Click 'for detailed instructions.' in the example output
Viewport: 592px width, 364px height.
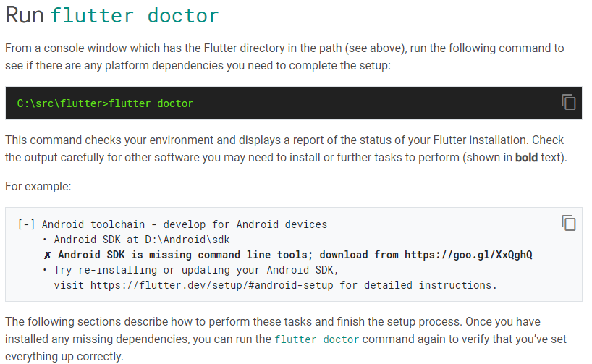pos(418,285)
